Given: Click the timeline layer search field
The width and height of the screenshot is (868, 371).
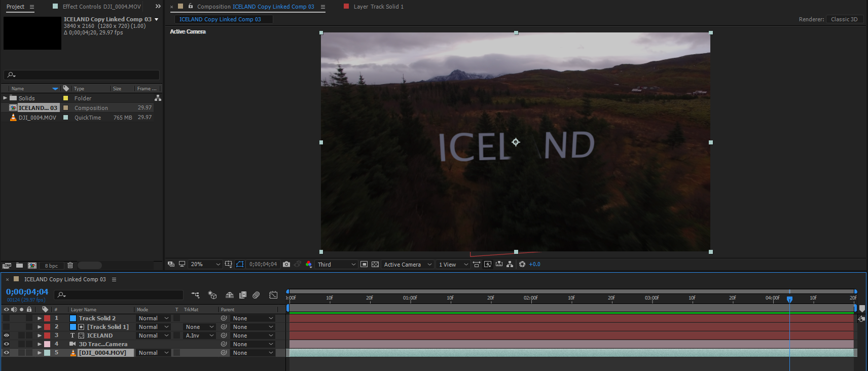Looking at the screenshot, I should (x=119, y=294).
